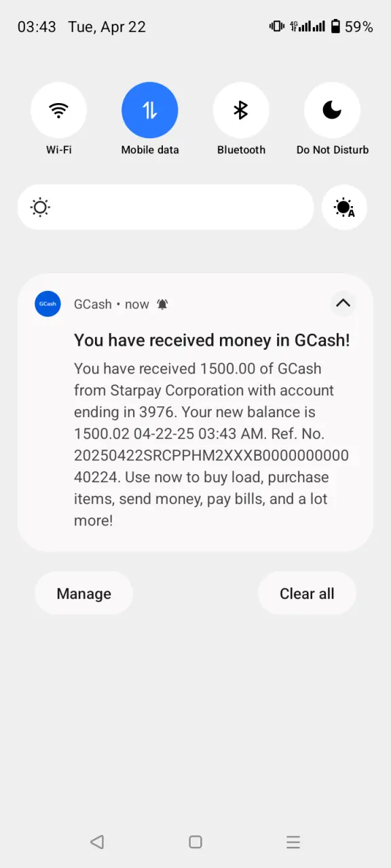Image resolution: width=391 pixels, height=868 pixels.
Task: Tap the brightness slider bar
Action: click(x=166, y=208)
